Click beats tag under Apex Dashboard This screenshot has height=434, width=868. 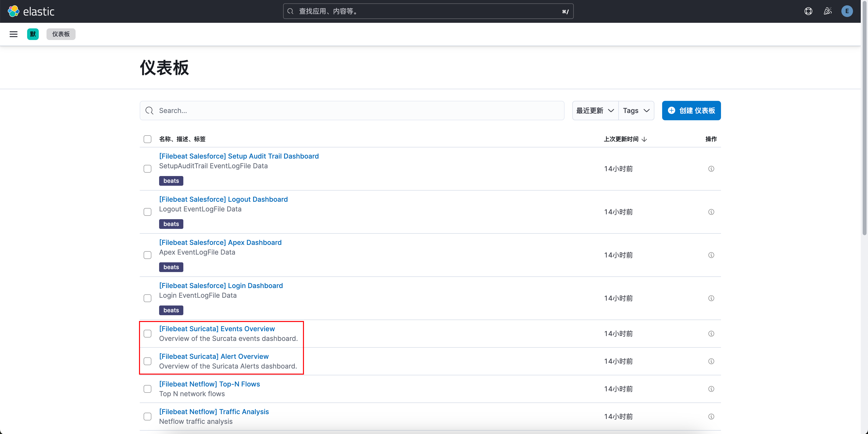(x=171, y=267)
